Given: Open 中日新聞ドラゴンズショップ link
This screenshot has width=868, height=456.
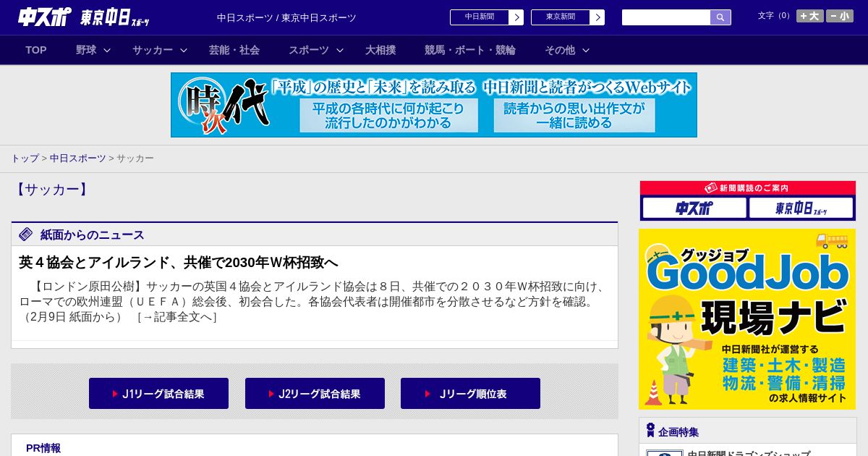Looking at the screenshot, I should click(749, 454).
